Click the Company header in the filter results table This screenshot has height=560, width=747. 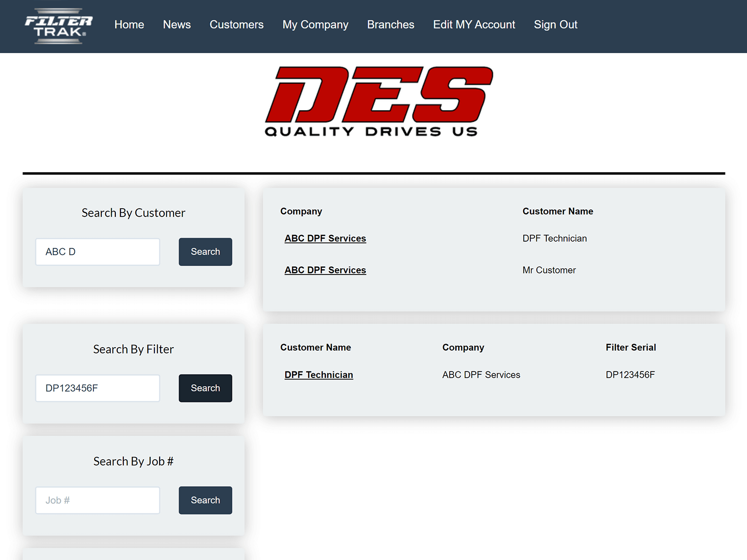click(x=463, y=348)
